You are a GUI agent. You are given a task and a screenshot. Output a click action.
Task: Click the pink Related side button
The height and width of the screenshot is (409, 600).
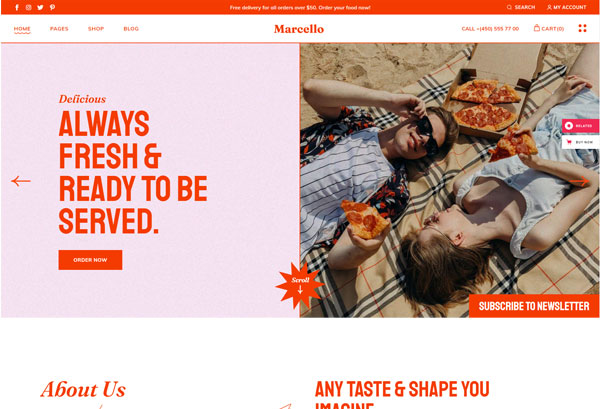click(580, 126)
